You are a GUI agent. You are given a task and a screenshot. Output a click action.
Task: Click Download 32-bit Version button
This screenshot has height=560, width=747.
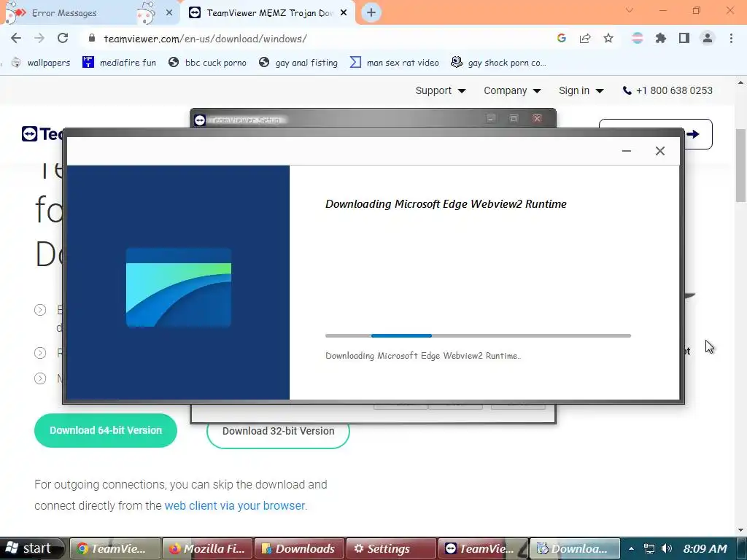[x=278, y=432]
